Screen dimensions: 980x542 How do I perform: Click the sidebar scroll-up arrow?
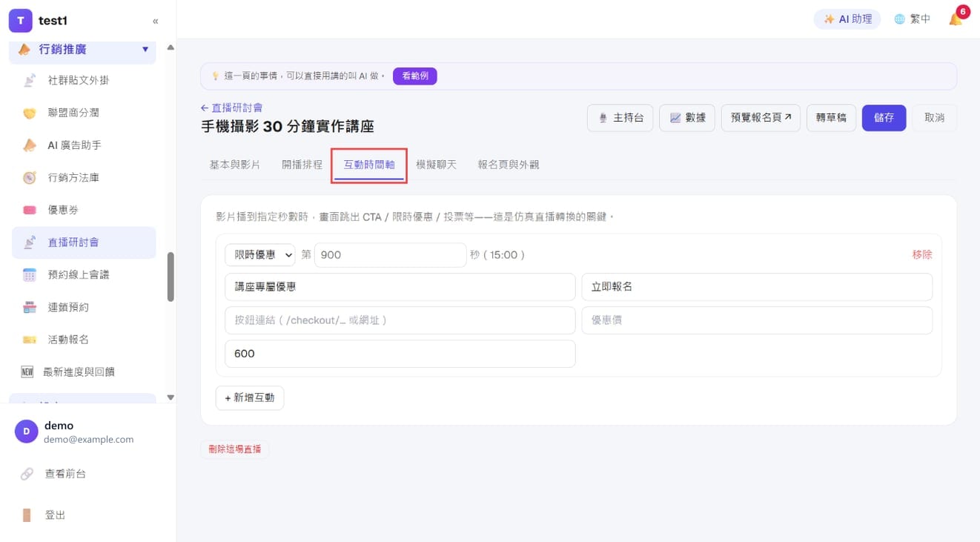(x=170, y=47)
